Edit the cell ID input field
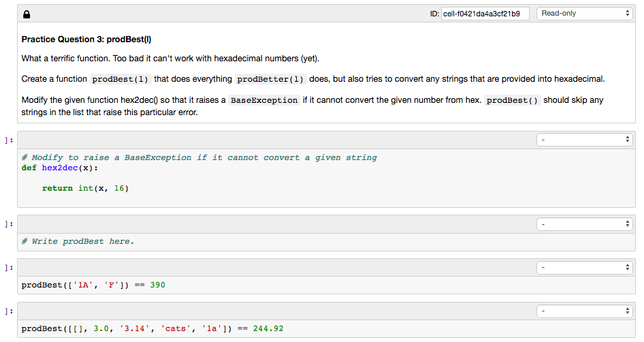644x342 pixels. (485, 14)
